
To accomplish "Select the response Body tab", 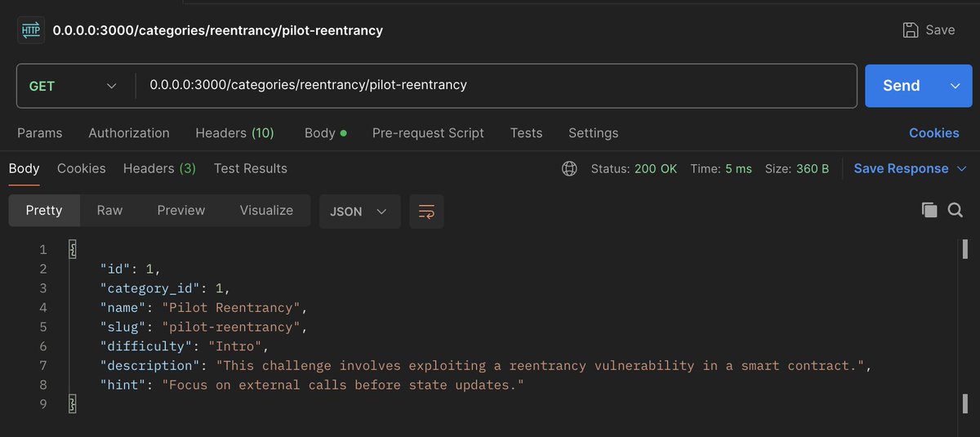I will click(24, 169).
